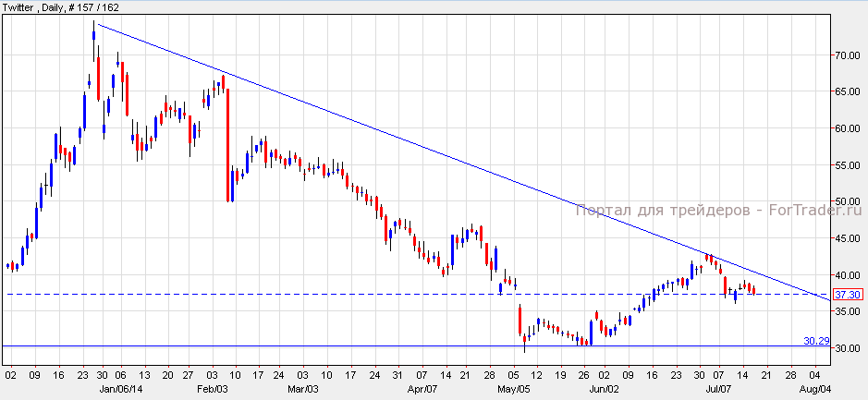Select the 65.00 price axis label

click(x=850, y=91)
